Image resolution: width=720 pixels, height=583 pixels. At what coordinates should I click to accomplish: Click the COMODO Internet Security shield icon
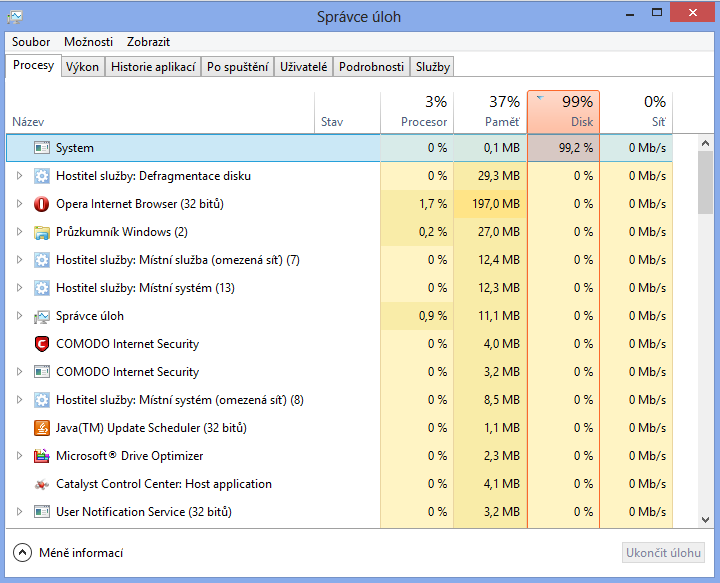[42, 344]
